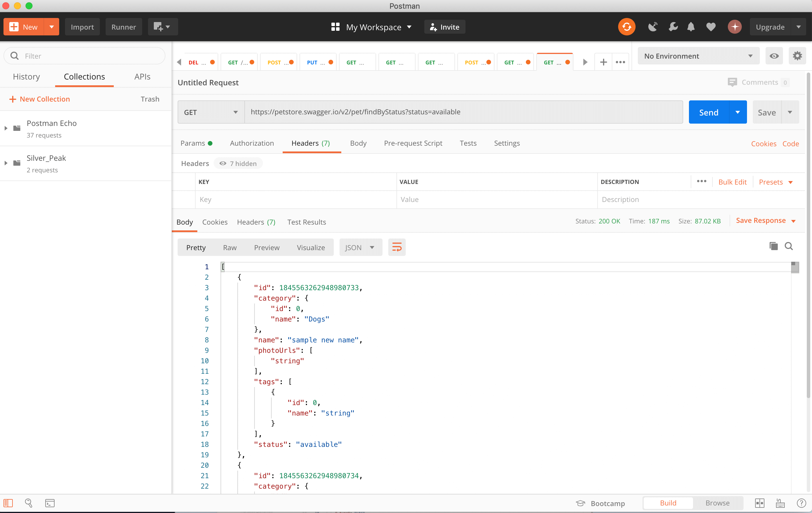The image size is (812, 513).
Task: Open the wrench settings icon
Action: (x=673, y=27)
